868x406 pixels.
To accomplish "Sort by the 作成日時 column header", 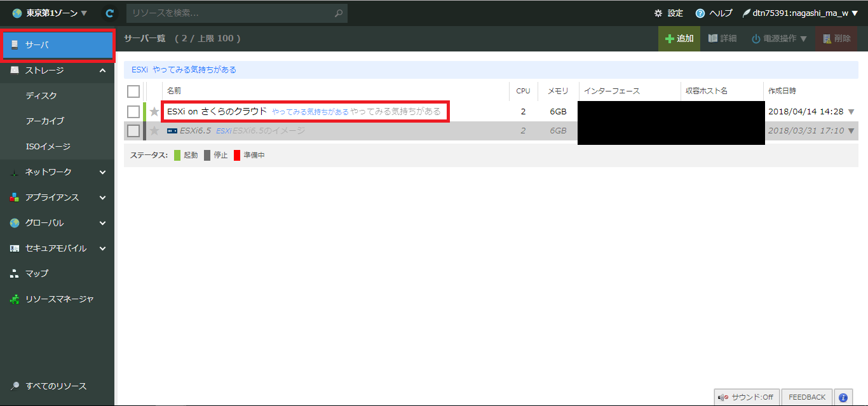I will tap(782, 91).
